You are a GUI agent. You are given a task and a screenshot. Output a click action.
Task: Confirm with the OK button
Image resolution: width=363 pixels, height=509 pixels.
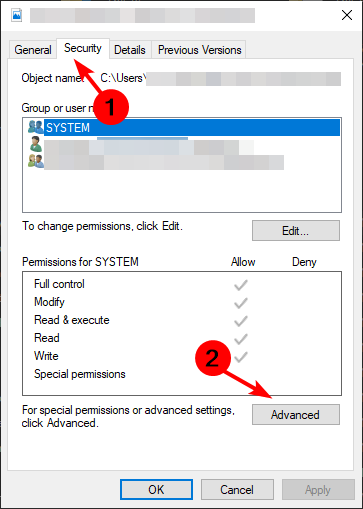tap(156, 490)
